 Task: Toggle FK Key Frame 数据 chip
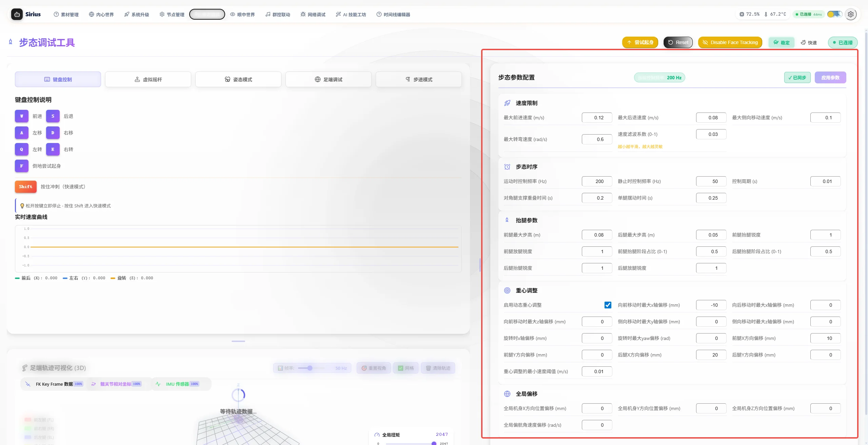pos(54,384)
